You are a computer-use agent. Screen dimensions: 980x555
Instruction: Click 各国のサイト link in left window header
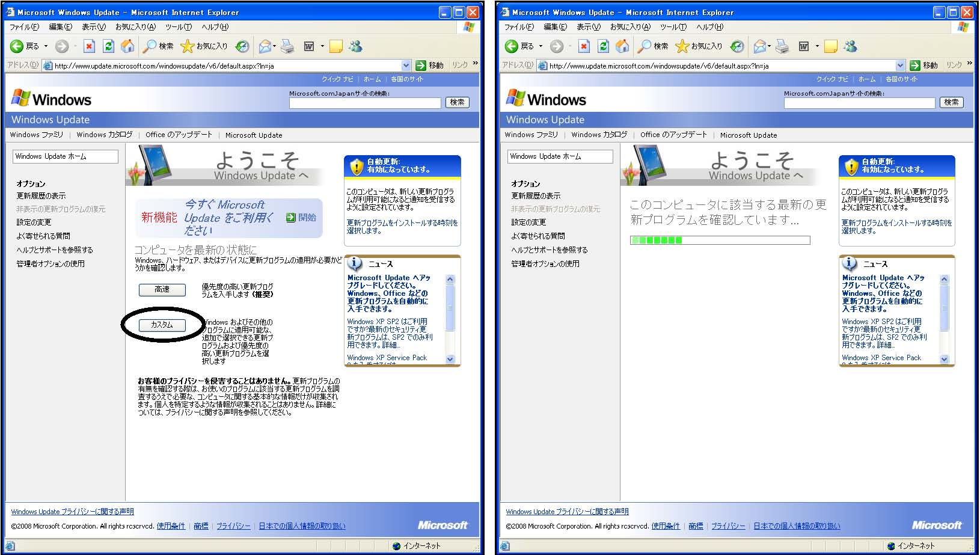[x=407, y=79]
